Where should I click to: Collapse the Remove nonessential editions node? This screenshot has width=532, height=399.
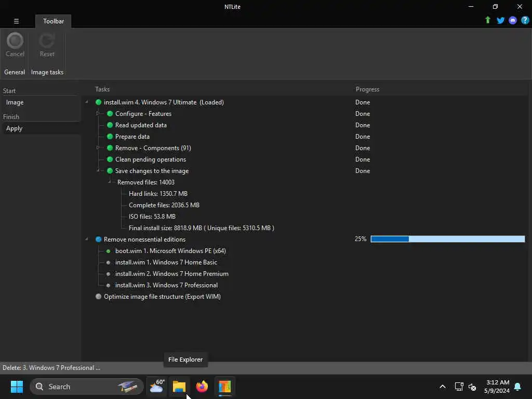[x=87, y=239]
